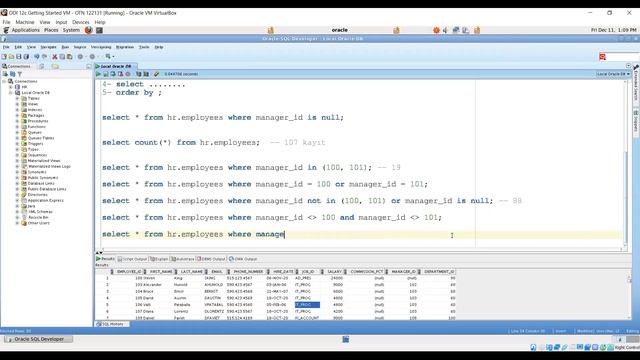Screen dimensions: 640x360
Task: Expand the Views tree node
Action: pos(18,104)
